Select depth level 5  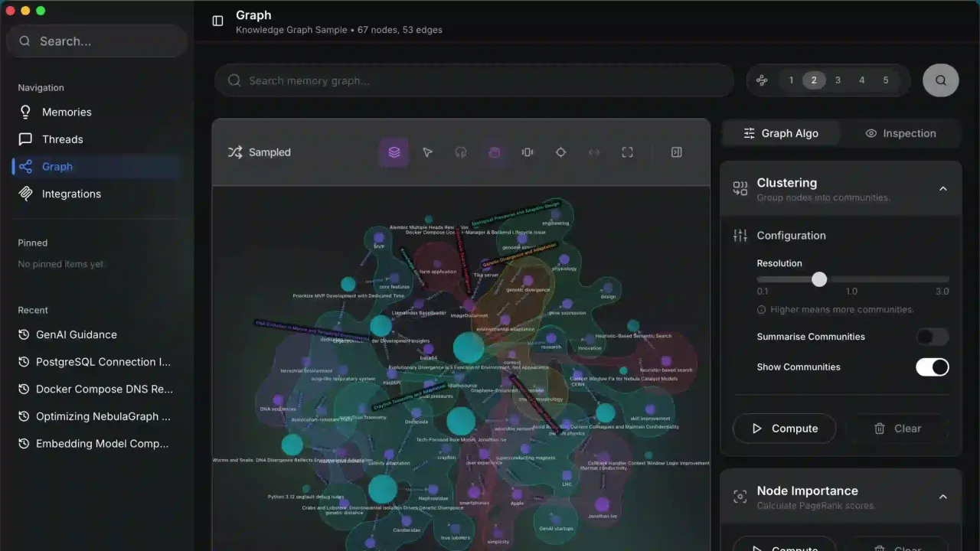pos(886,80)
